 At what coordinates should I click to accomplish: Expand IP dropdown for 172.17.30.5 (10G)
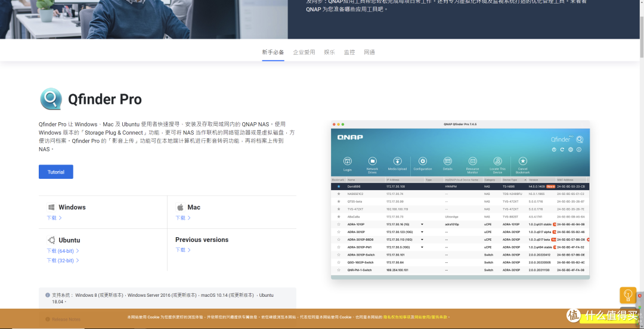pos(422,247)
